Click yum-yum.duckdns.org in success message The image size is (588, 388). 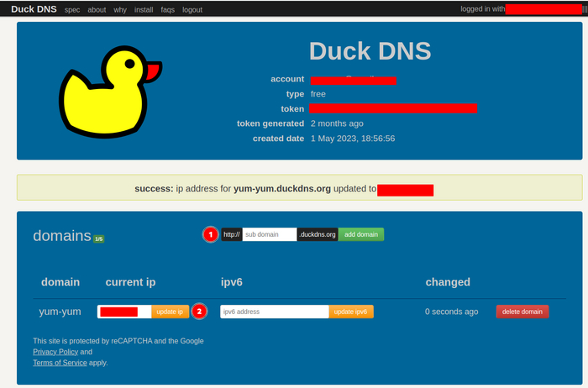(x=282, y=189)
